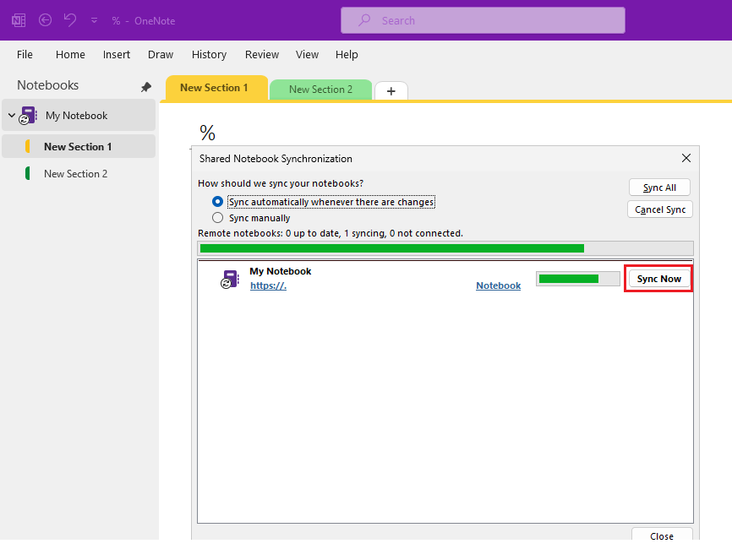Open the Notebook link
The width and height of the screenshot is (732, 560).
point(498,285)
